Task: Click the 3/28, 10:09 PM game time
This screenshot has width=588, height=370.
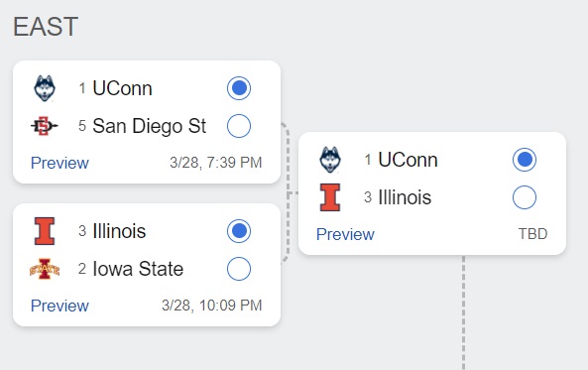Action: pyautogui.click(x=212, y=306)
